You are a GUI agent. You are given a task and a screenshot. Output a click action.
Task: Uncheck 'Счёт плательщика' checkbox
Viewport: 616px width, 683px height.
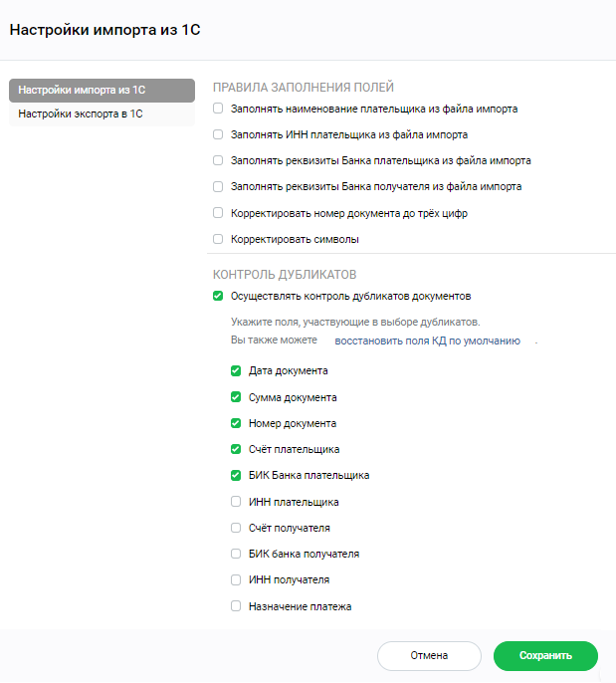coord(236,449)
